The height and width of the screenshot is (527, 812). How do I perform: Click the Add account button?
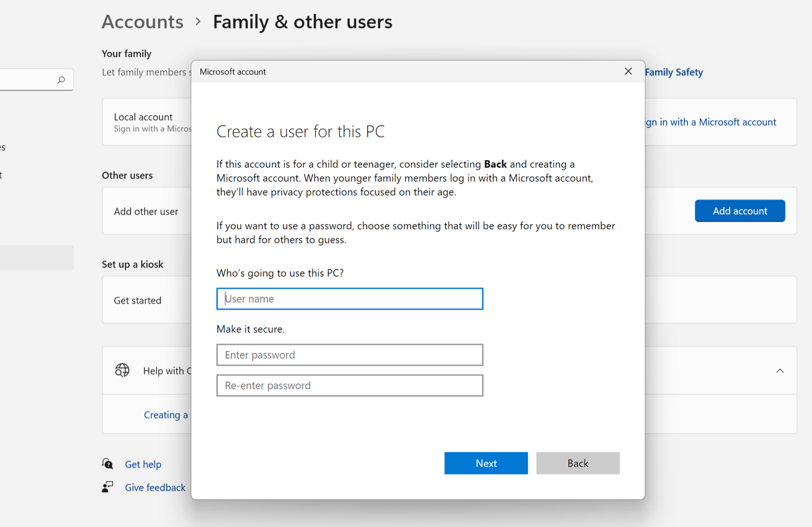pos(739,211)
